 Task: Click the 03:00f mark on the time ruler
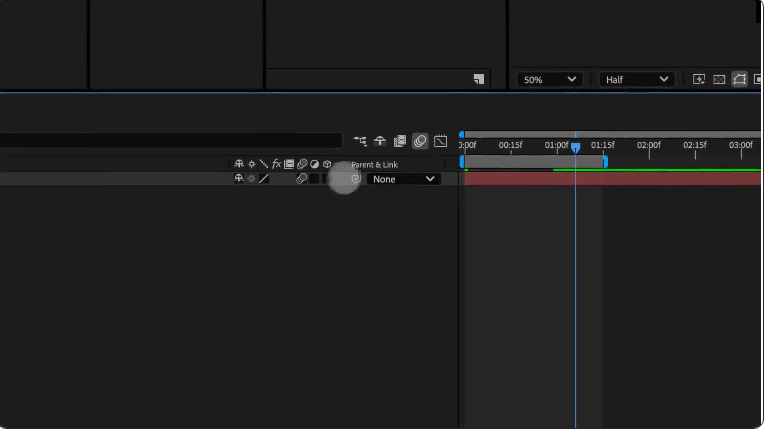coord(741,145)
